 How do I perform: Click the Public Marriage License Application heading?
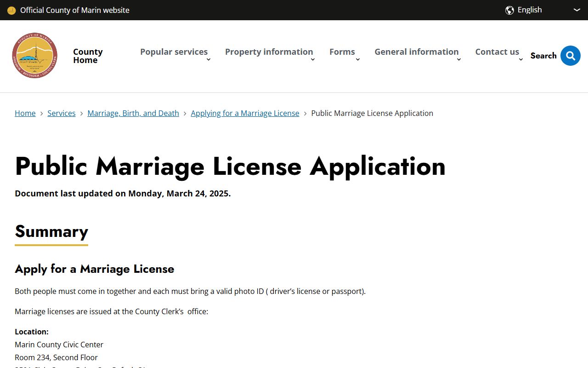tap(230, 166)
